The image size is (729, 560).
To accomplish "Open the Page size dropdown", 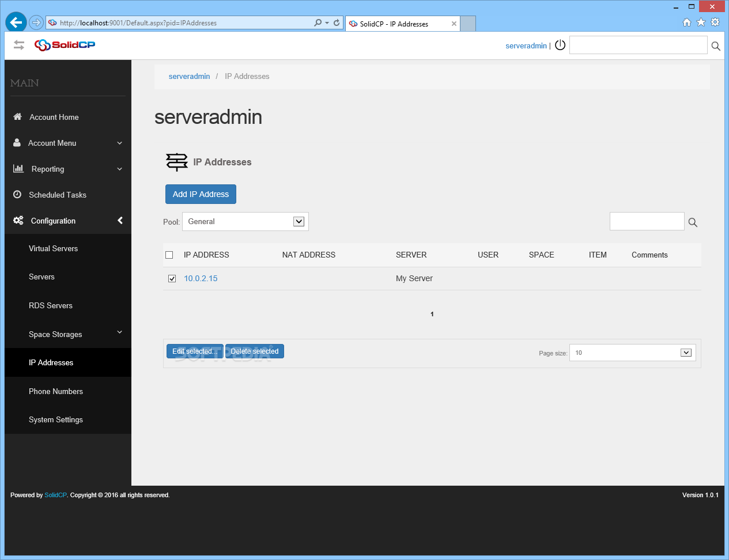I will (633, 353).
